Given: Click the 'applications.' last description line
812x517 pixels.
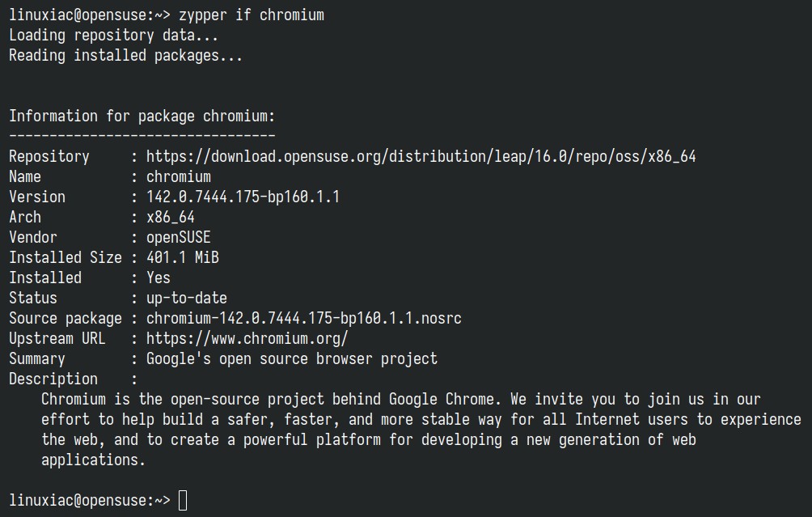Looking at the screenshot, I should 93,460.
